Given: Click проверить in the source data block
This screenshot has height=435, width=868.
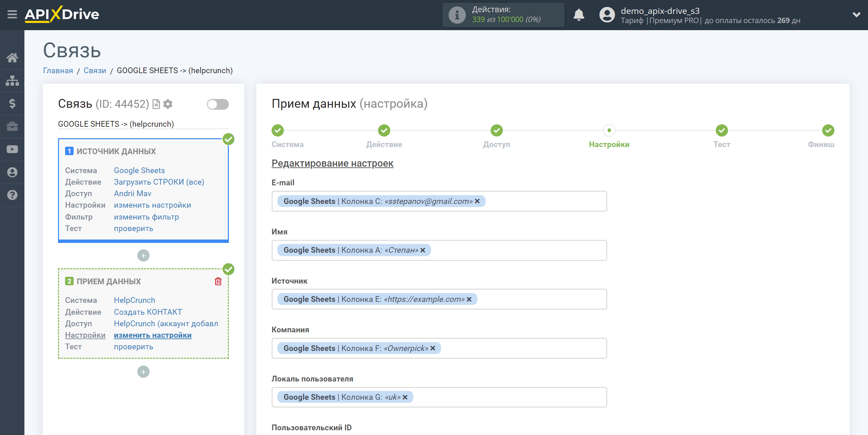Looking at the screenshot, I should point(134,228).
